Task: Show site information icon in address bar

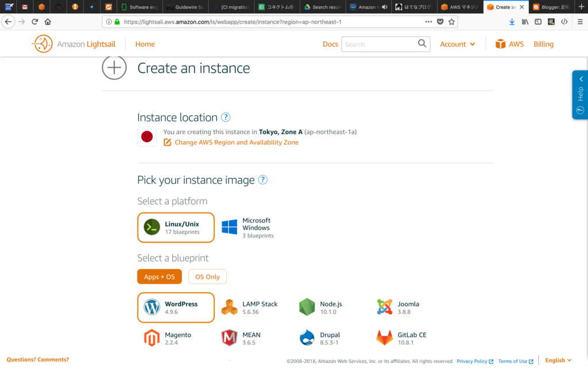Action: coord(109,22)
